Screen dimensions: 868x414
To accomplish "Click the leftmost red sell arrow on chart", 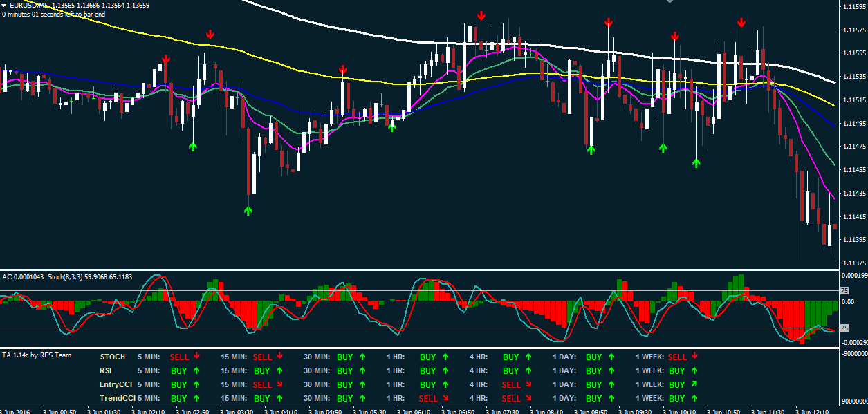I will [x=166, y=61].
